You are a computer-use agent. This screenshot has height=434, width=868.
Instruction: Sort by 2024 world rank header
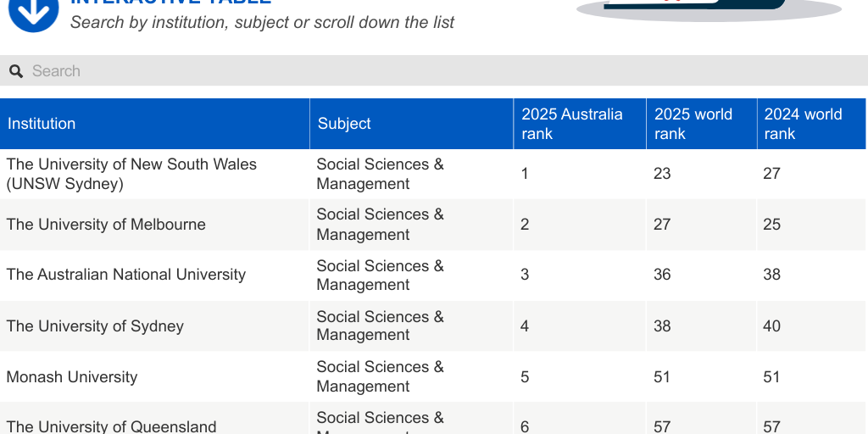[811, 124]
